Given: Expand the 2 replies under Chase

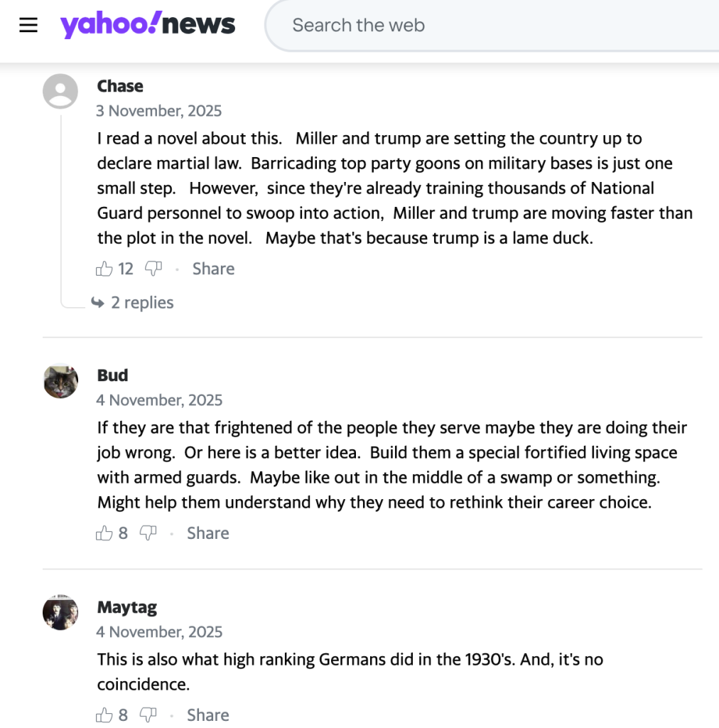Looking at the screenshot, I should (142, 303).
